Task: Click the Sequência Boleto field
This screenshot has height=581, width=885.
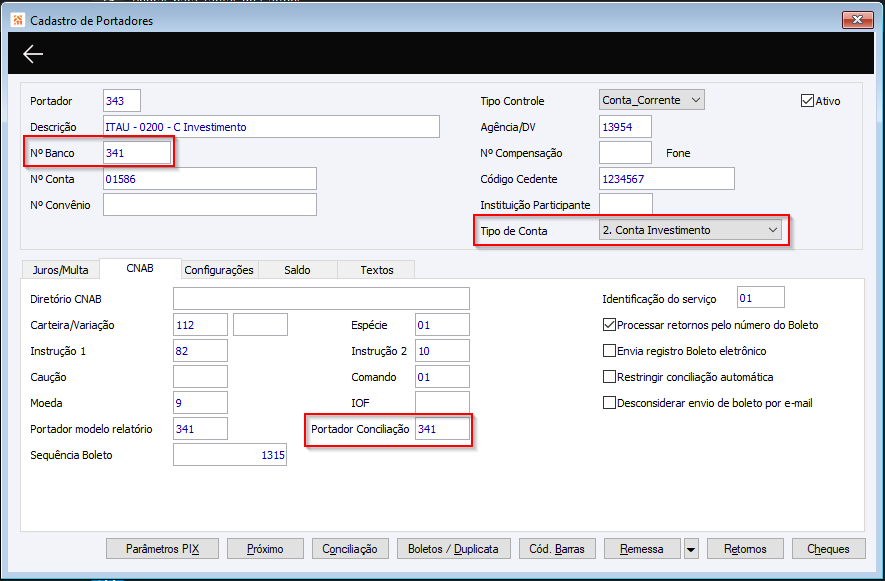Action: (230, 455)
